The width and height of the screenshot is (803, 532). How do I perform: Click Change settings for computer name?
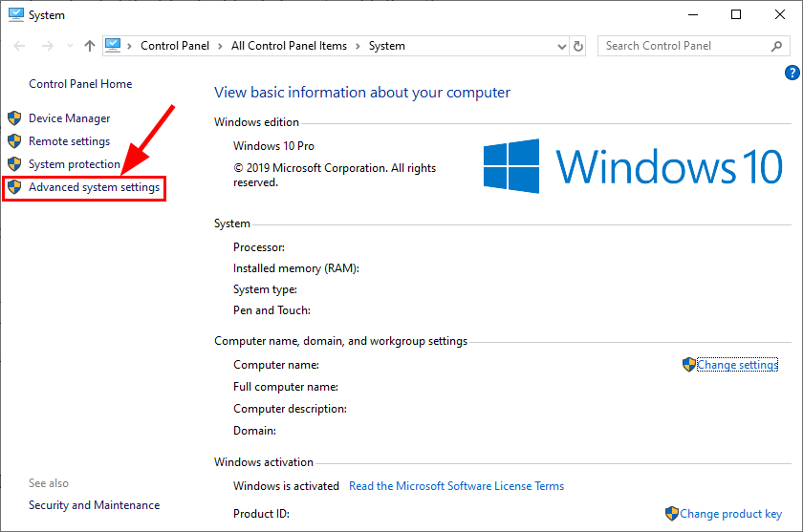[x=737, y=365]
